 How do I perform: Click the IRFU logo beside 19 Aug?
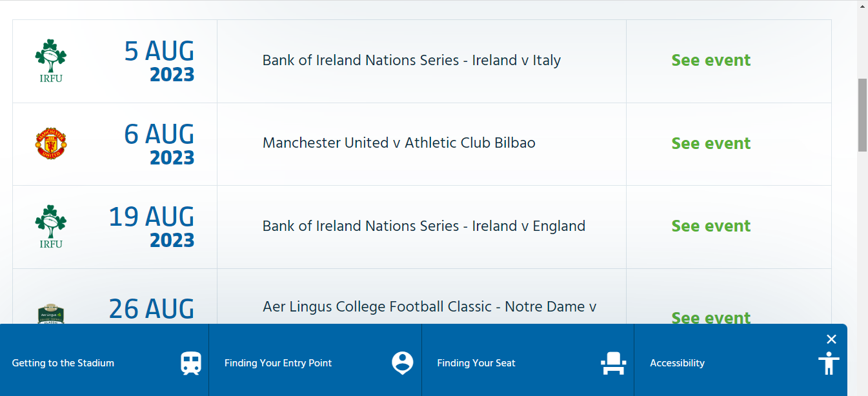50,226
